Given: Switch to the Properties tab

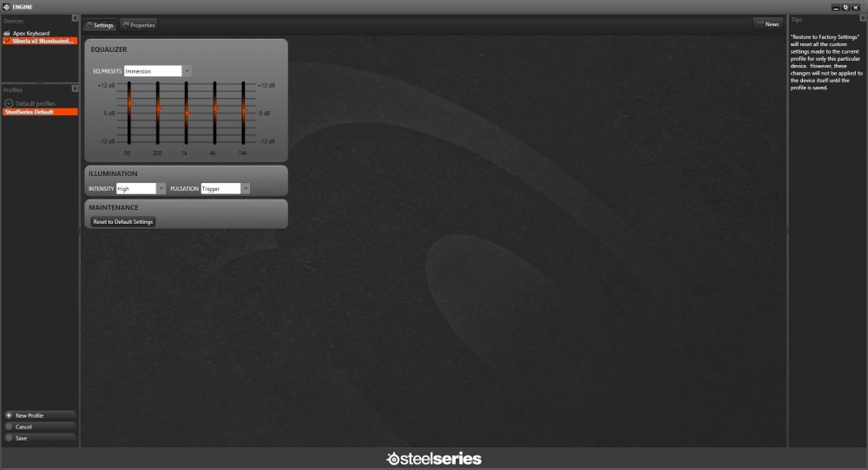Looking at the screenshot, I should pos(139,25).
